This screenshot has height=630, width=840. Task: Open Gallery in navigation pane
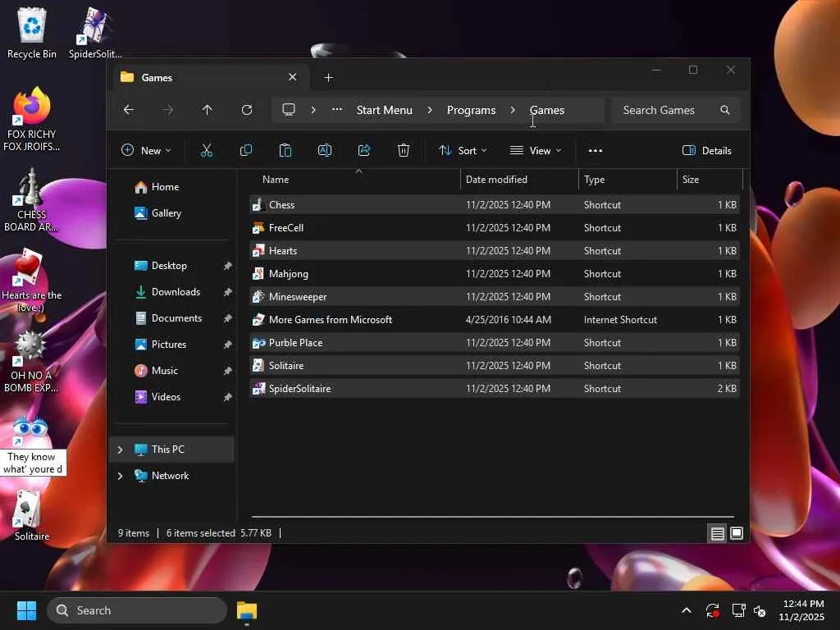(166, 213)
